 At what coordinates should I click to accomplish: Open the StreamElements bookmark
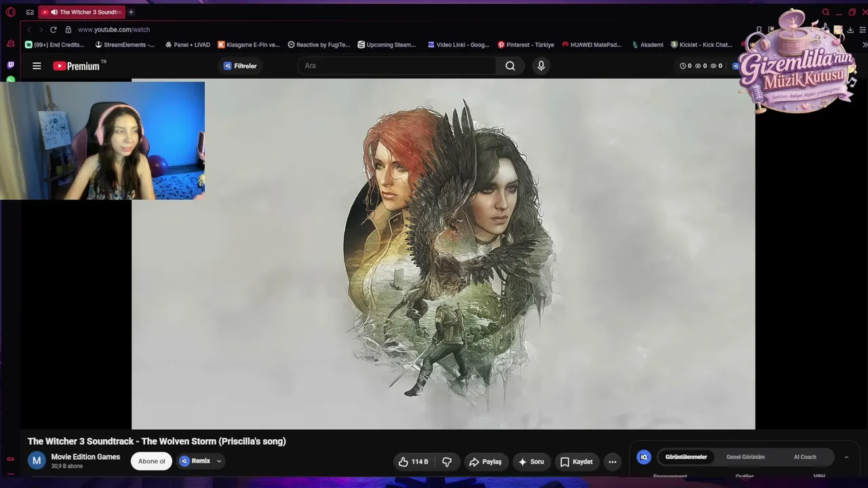pyautogui.click(x=125, y=45)
